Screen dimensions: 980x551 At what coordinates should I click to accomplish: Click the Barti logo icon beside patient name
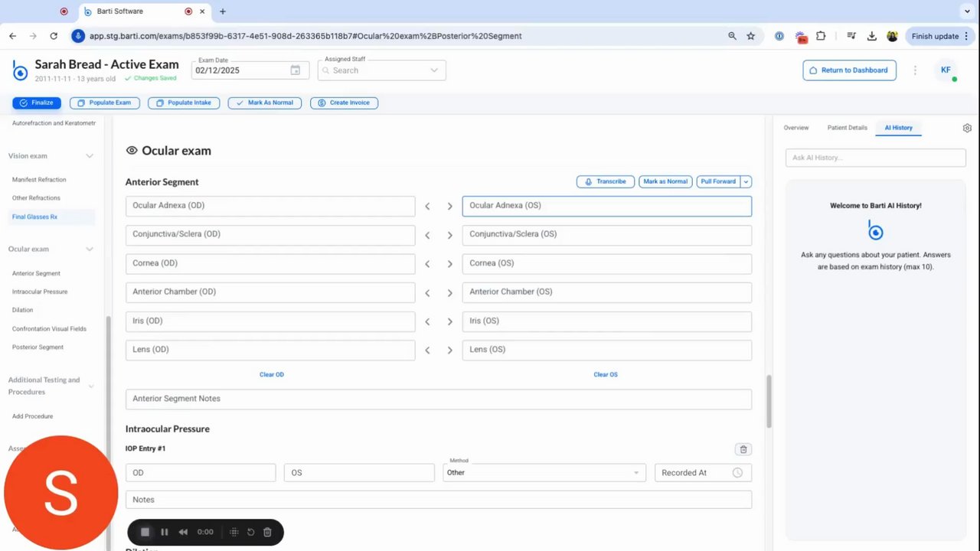click(x=20, y=70)
